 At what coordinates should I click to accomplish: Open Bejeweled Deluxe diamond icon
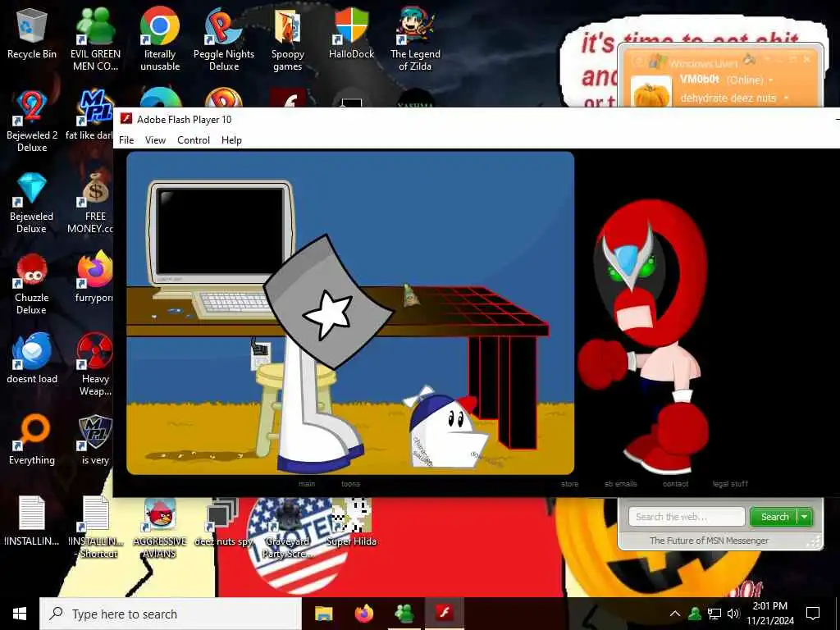[x=32, y=202]
